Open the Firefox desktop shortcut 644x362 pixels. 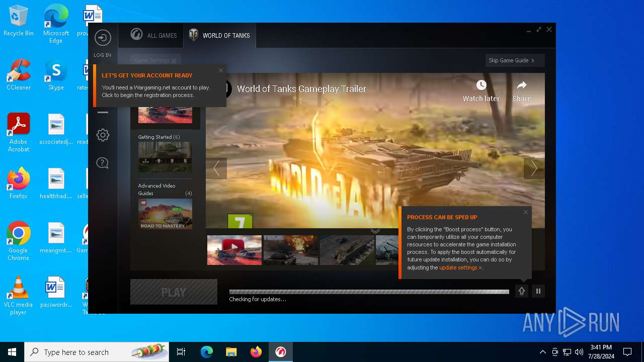pos(19,184)
